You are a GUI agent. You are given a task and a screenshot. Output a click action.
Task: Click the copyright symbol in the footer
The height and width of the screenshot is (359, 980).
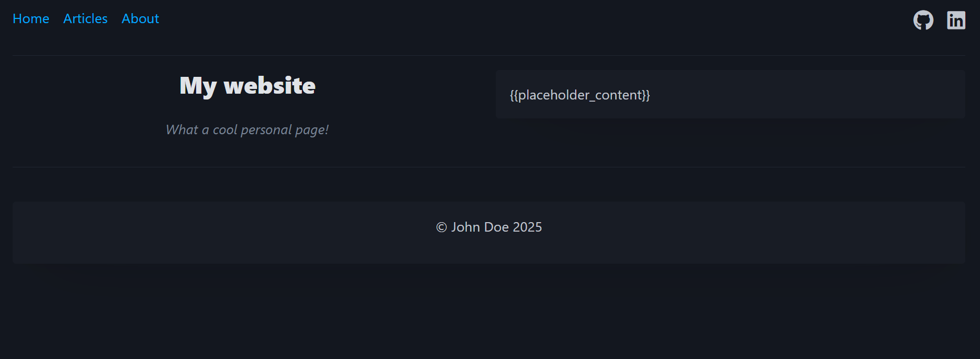(442, 227)
